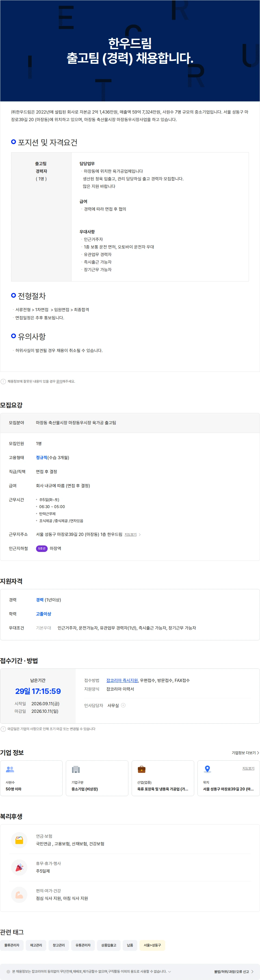Viewport: 260px width, 980px height.
Task: Open the 문의 link in notice text
Action: [x=59, y=381]
